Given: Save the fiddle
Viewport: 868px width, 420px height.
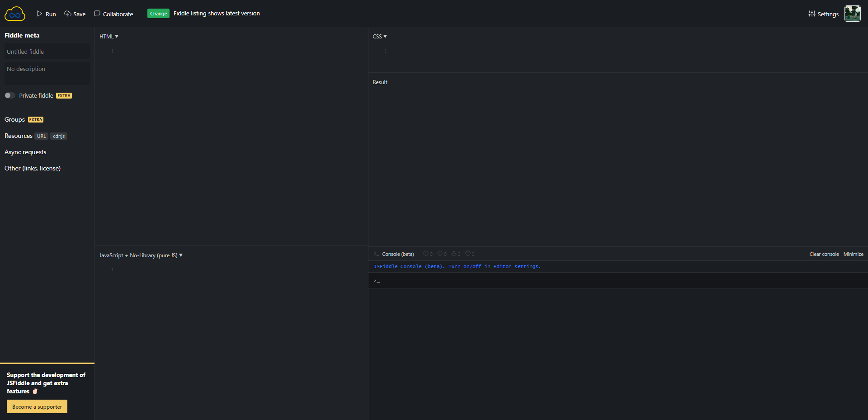Looking at the screenshot, I should 75,14.
